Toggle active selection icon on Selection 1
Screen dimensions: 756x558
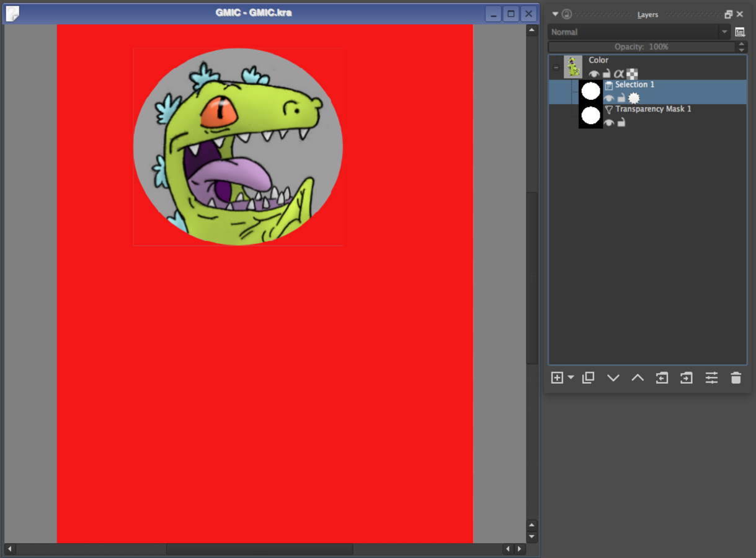tap(634, 98)
